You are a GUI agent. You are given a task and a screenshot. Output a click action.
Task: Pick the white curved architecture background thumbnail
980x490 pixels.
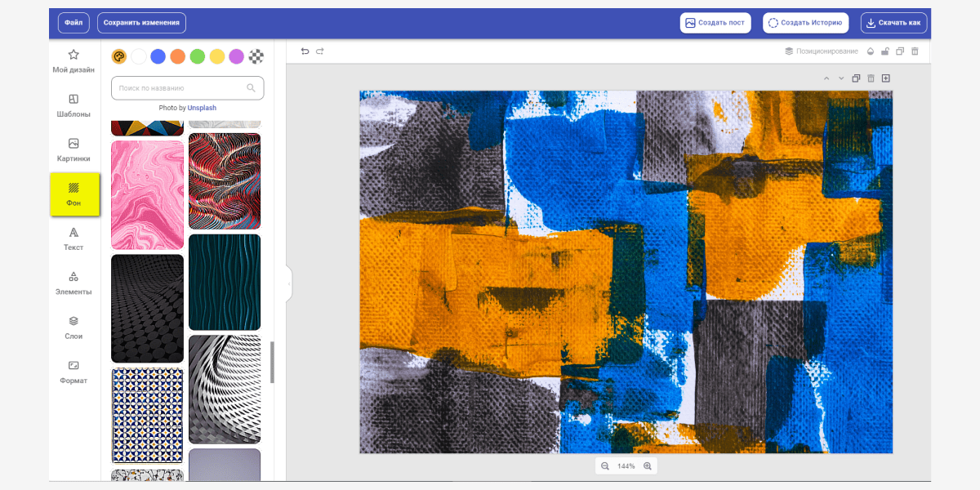(225, 390)
